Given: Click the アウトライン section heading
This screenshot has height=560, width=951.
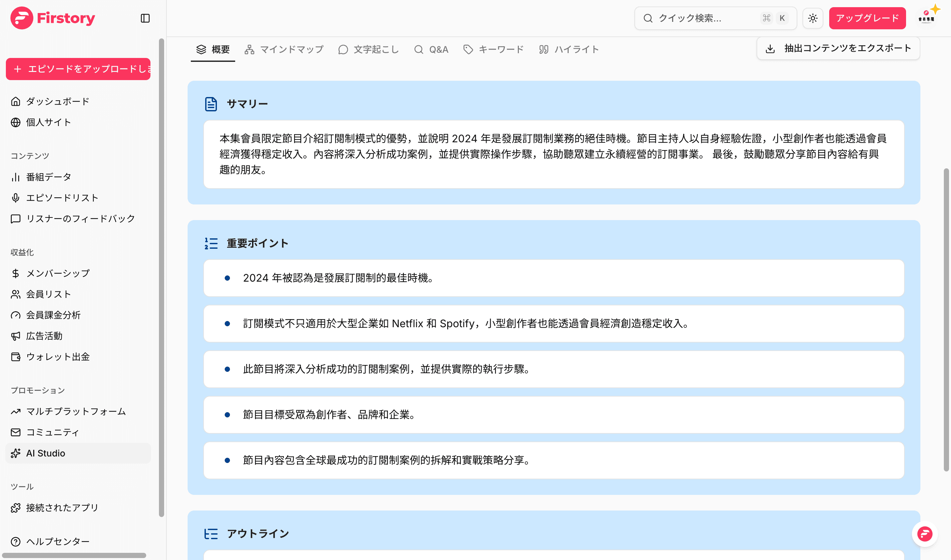Looking at the screenshot, I should [x=258, y=534].
